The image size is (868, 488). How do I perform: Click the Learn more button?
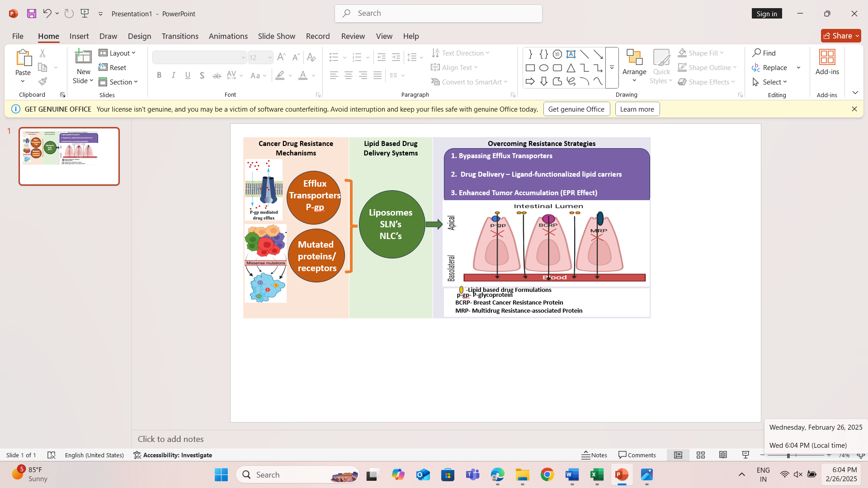tap(637, 109)
